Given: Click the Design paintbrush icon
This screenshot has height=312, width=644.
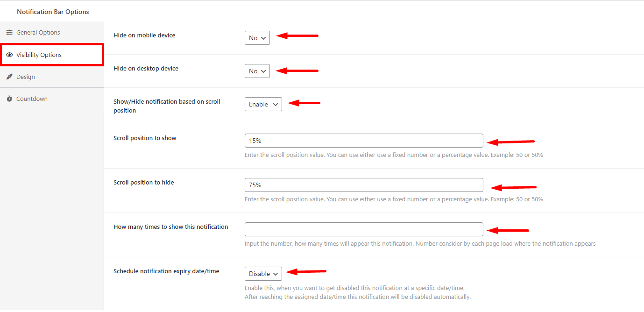Looking at the screenshot, I should pos(9,77).
